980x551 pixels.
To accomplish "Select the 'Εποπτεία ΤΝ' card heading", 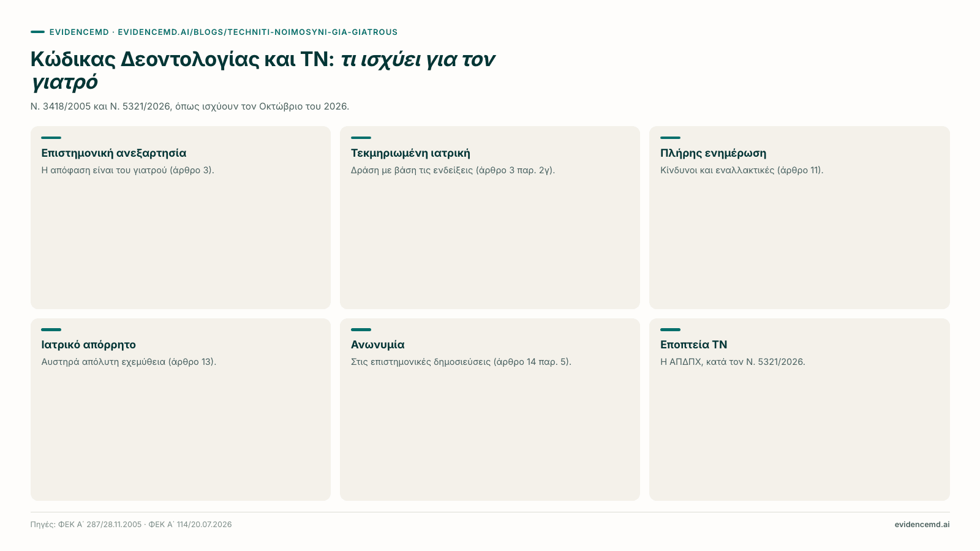I will pyautogui.click(x=694, y=345).
